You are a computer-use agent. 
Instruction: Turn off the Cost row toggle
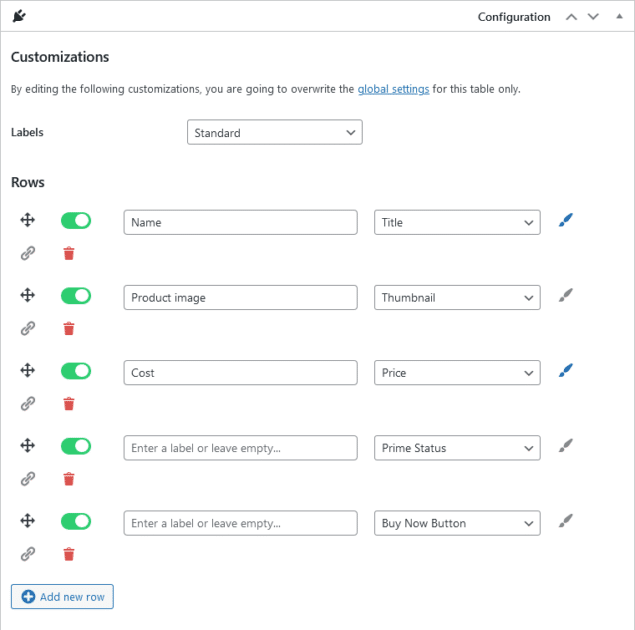76,371
